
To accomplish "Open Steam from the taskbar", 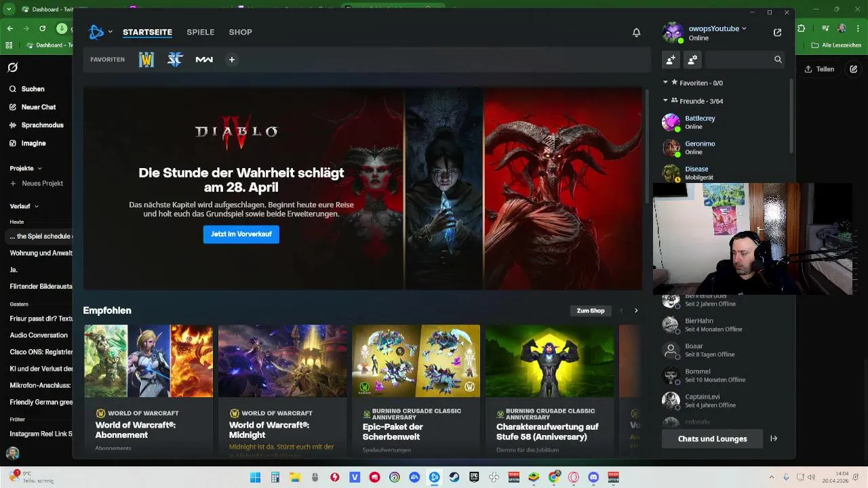I will (x=454, y=477).
